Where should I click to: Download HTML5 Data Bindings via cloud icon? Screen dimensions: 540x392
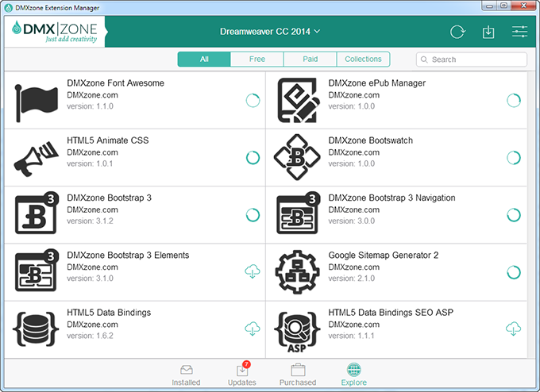tap(253, 329)
